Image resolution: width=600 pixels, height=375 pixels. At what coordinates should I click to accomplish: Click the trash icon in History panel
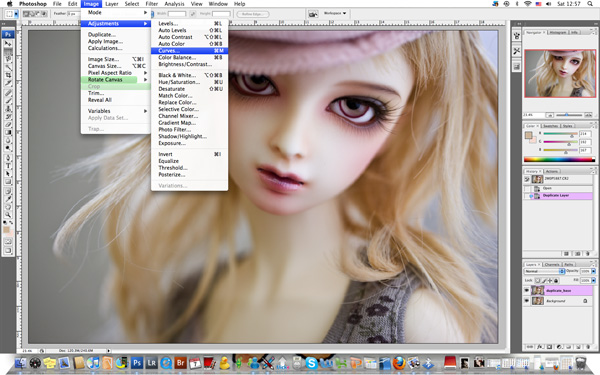(587, 254)
